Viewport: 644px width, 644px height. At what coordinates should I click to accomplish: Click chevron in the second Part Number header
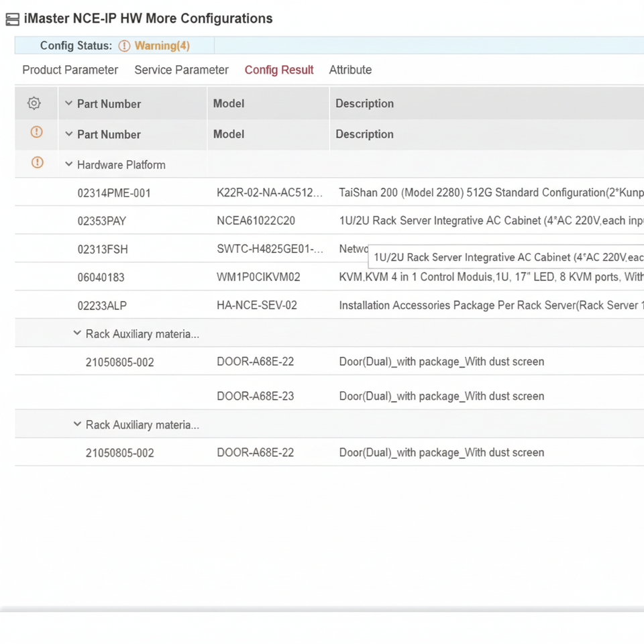point(68,134)
